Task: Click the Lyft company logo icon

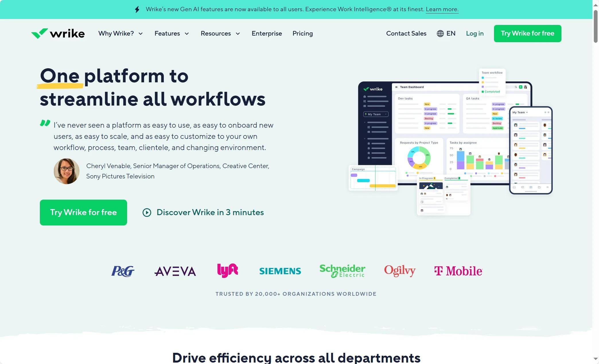Action: [227, 270]
